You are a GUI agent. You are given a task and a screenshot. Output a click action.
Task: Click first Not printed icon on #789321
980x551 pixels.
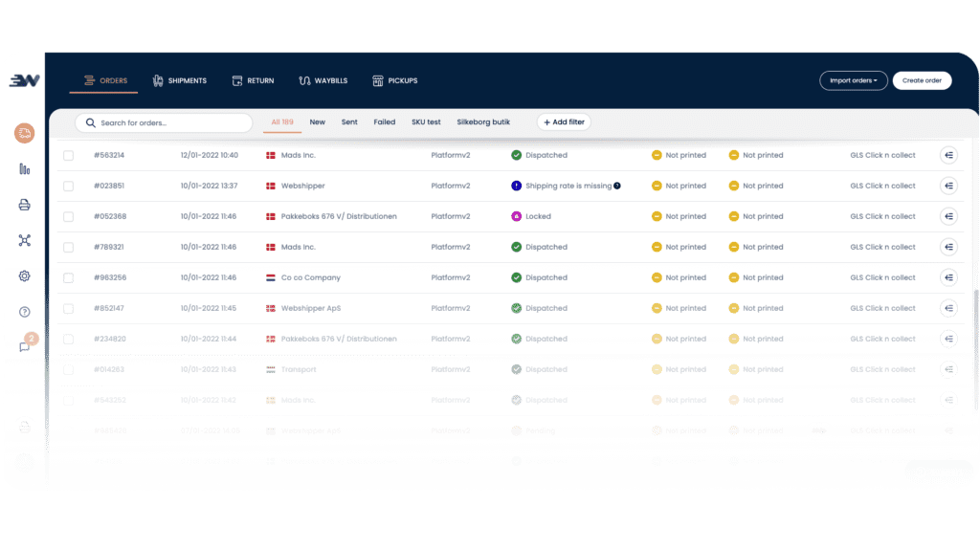point(657,247)
